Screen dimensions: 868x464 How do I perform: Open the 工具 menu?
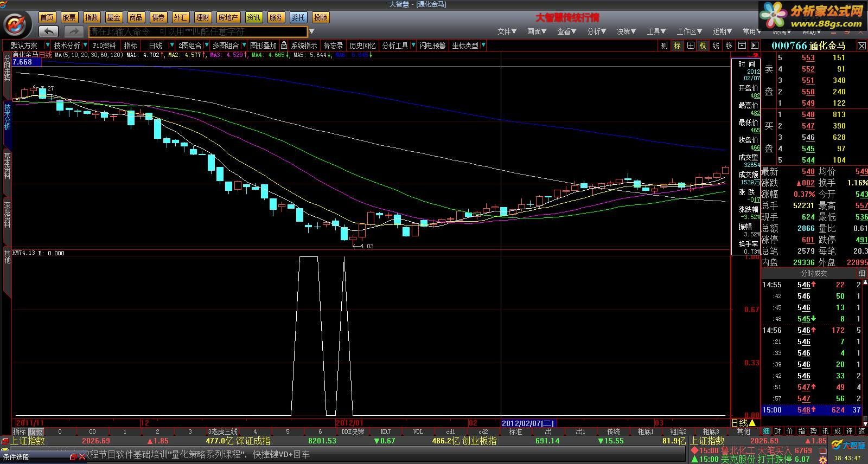[656, 31]
